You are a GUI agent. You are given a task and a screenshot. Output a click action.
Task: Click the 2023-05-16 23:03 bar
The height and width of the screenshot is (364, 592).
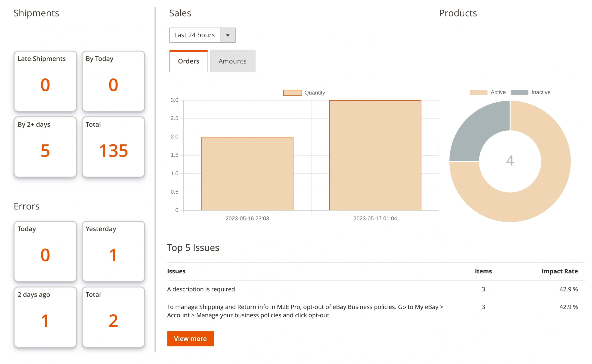[x=247, y=173]
